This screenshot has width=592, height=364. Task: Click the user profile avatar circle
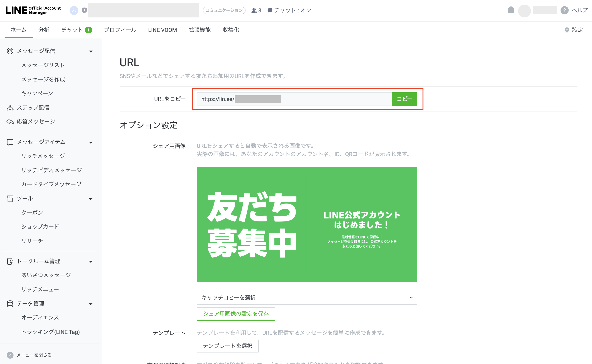[x=524, y=11]
